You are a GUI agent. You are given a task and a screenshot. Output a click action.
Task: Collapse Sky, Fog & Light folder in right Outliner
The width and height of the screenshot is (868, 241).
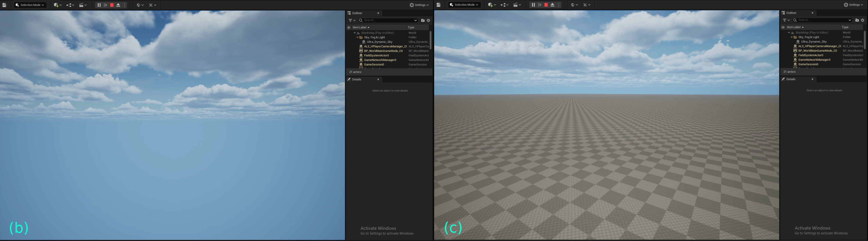792,37
